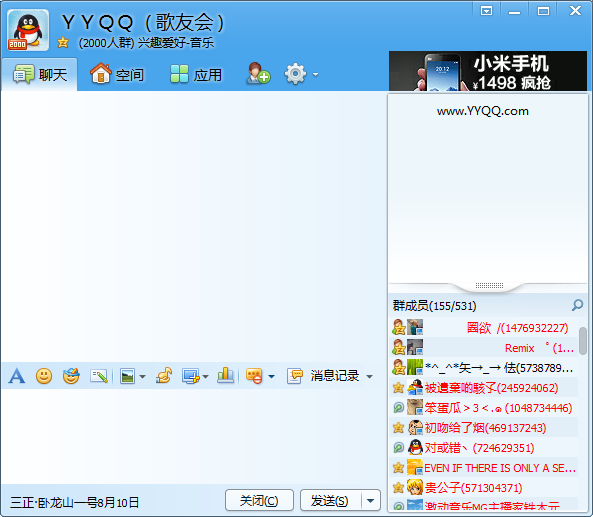
Task: Open the bar chart vote icon
Action: pos(225,376)
